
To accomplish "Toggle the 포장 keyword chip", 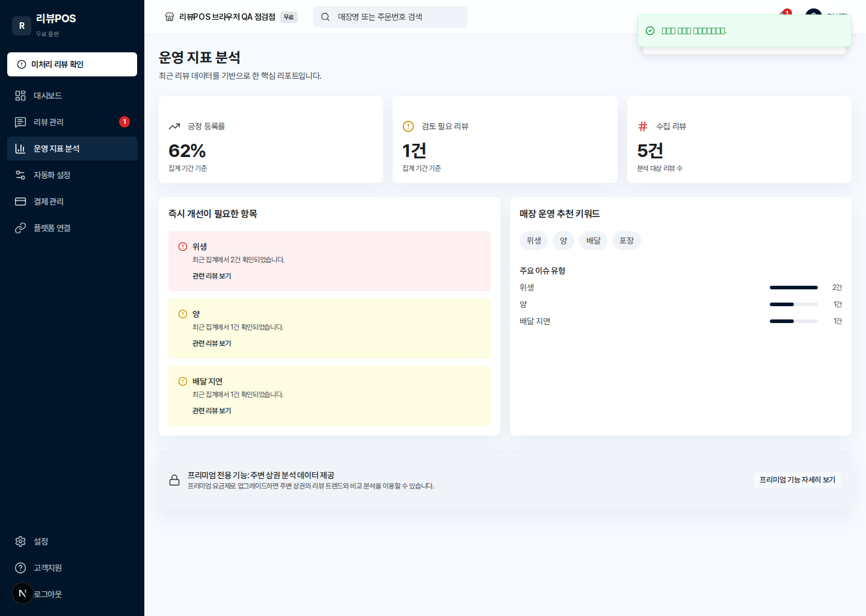I will [626, 240].
